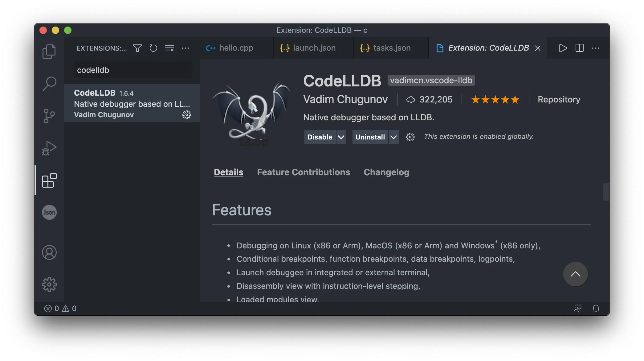Click the CodeLLDB title heading
Image resolution: width=644 pixels, height=361 pixels.
[342, 81]
